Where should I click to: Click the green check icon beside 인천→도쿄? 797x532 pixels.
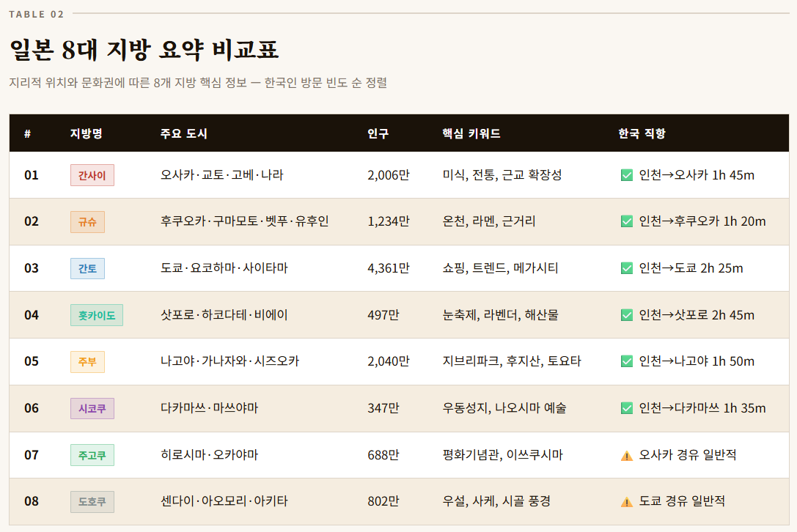(627, 268)
